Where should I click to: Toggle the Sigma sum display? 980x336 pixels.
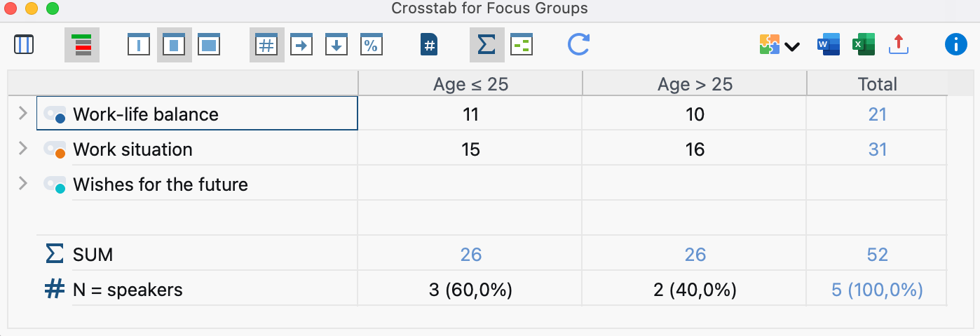pos(486,45)
